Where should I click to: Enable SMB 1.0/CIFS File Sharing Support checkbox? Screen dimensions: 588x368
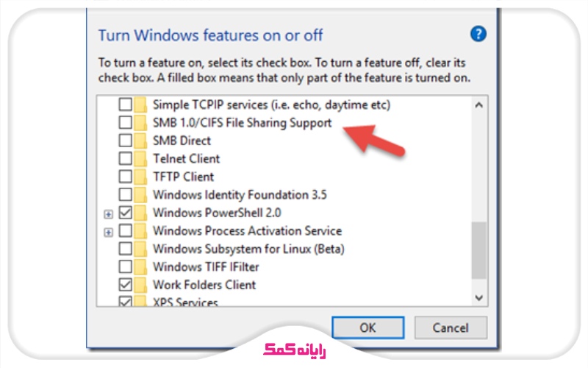click(126, 122)
